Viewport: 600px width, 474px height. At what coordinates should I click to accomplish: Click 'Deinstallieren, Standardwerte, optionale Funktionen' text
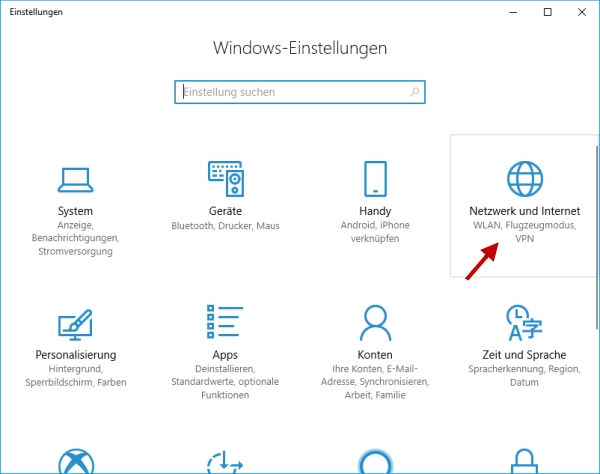pos(225,382)
